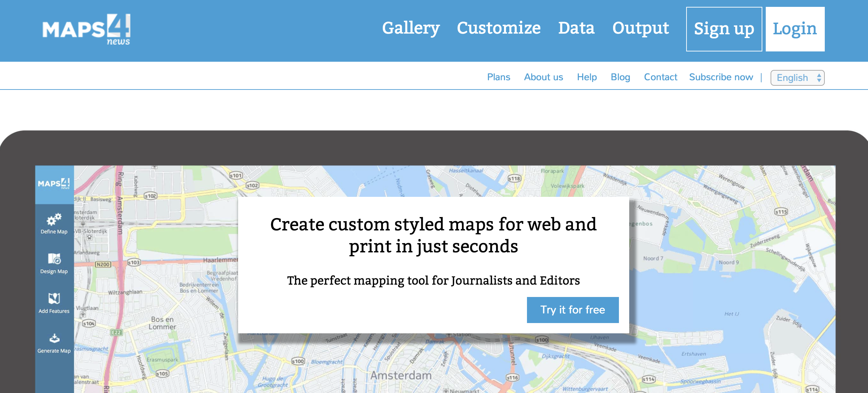Viewport: 868px width, 393px height.
Task: Open the Plans link
Action: click(x=498, y=77)
